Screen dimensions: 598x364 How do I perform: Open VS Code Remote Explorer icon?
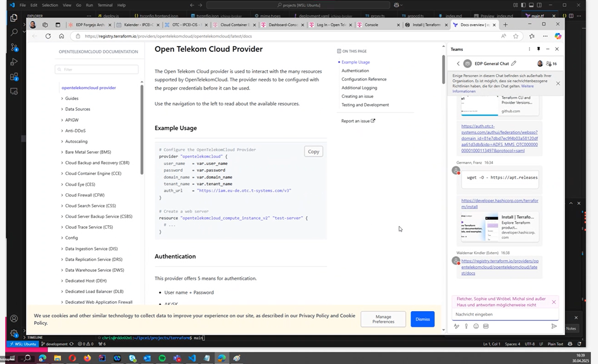(14, 91)
